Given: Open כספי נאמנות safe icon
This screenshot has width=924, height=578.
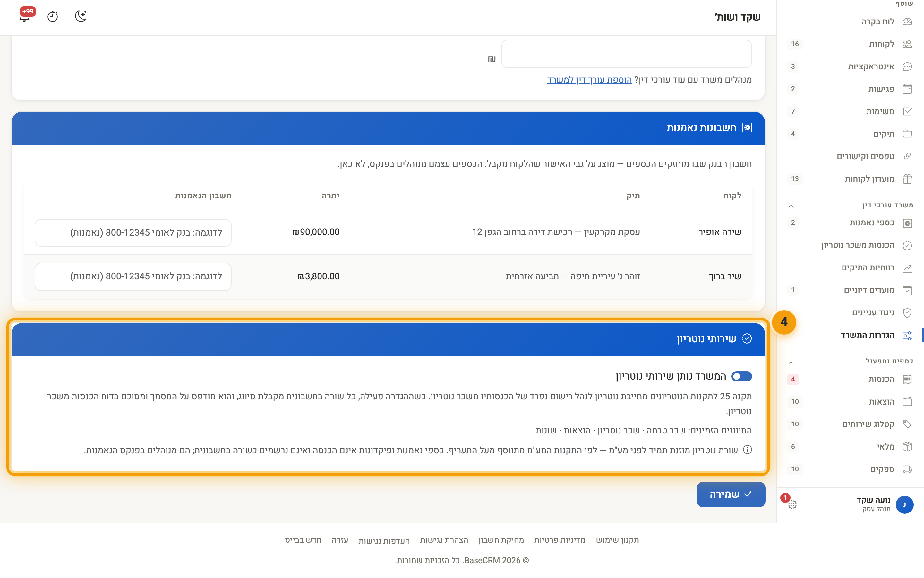Looking at the screenshot, I should click(907, 223).
